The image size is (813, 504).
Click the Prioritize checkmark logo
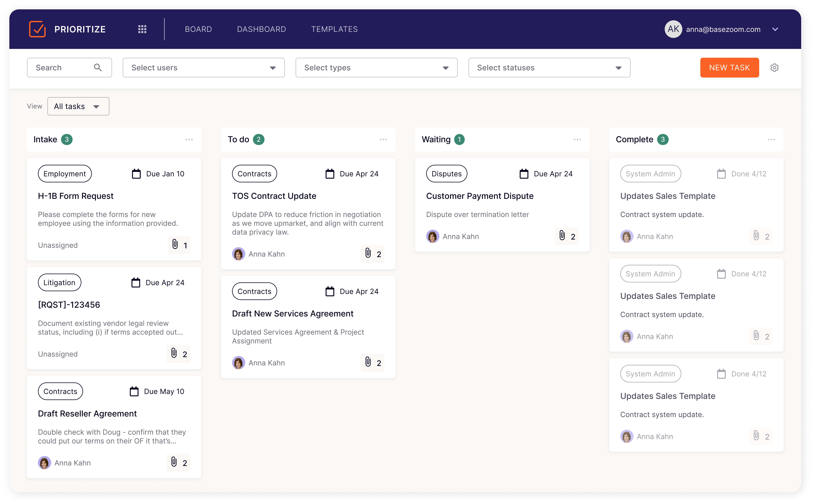tap(37, 29)
